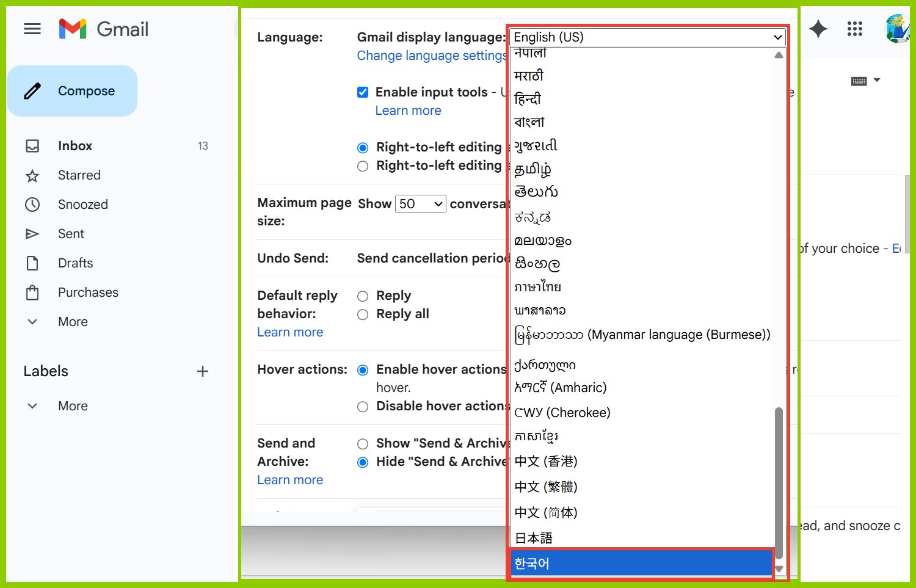Click the Starred star icon
Screen dimensions: 916x588
[32, 176]
